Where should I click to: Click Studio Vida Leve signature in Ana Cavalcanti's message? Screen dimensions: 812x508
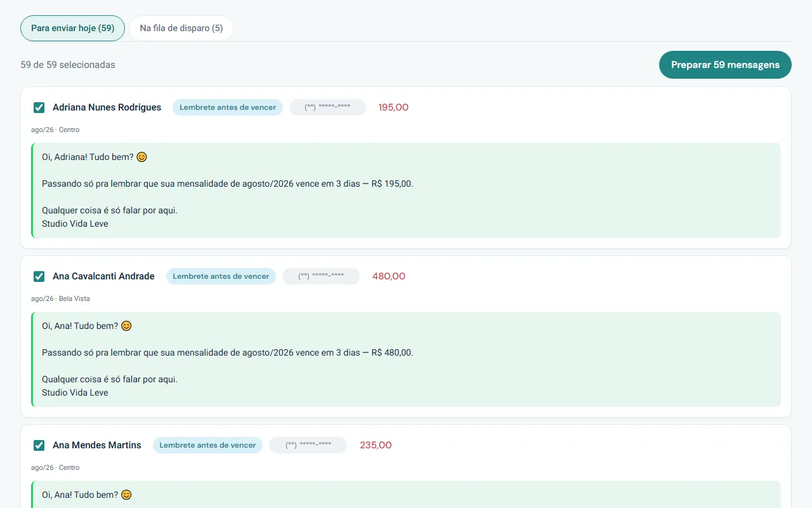tap(75, 392)
